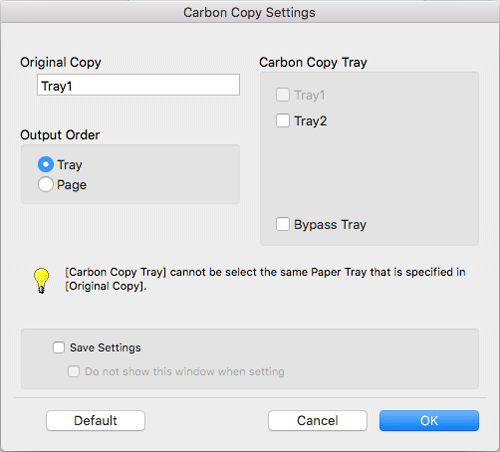Click empty space in the Carbon Copy Tray list
The image size is (500, 452).
tap(369, 170)
